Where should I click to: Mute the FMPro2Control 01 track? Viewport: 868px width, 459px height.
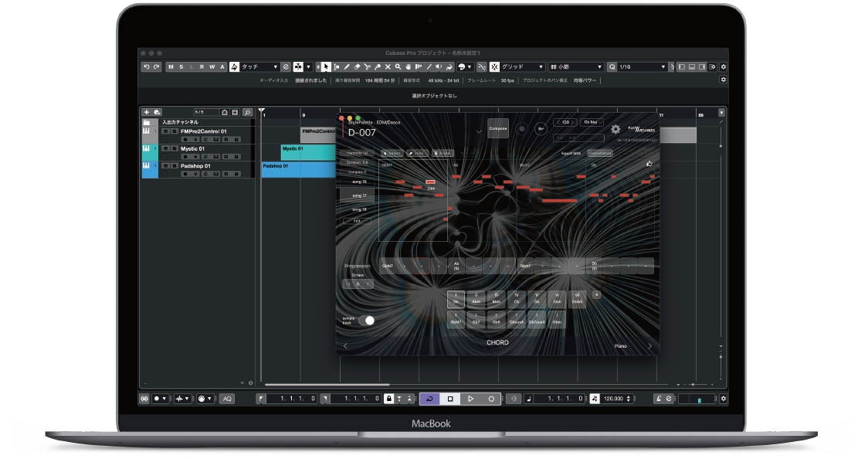point(165,132)
